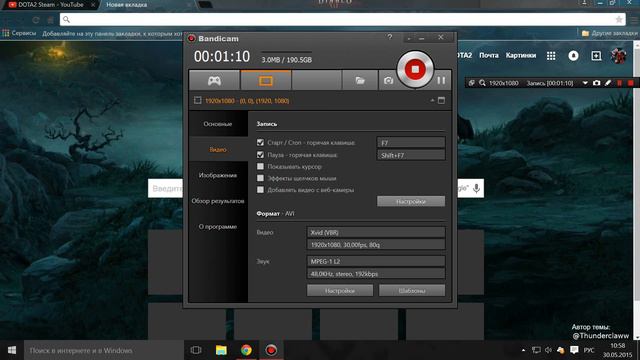Click the MPEG-1 L2 audio codec field

[x=376, y=261]
